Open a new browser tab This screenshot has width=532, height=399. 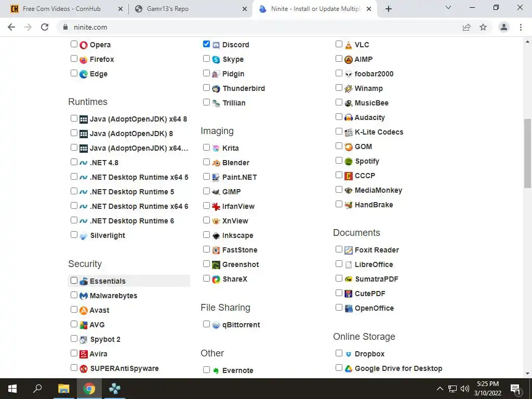click(x=389, y=9)
